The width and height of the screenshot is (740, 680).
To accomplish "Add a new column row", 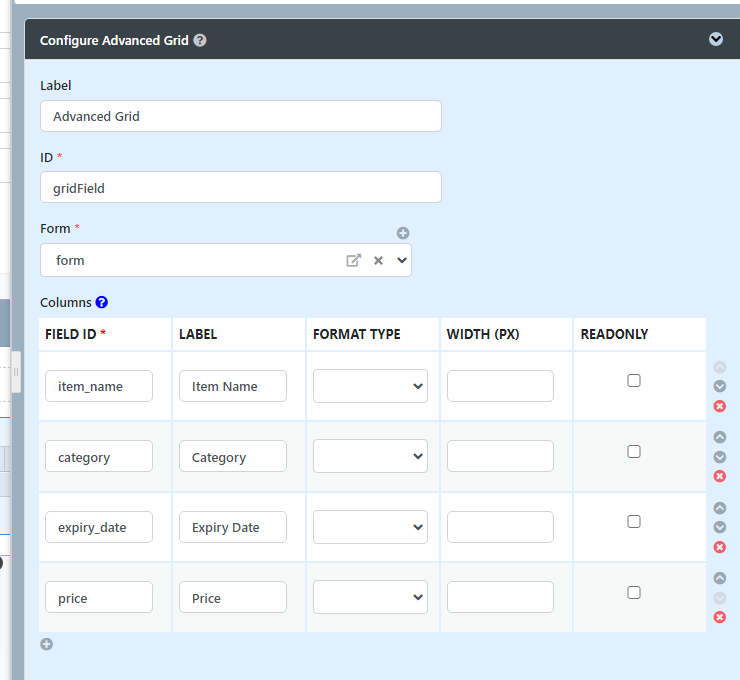I will [46, 644].
